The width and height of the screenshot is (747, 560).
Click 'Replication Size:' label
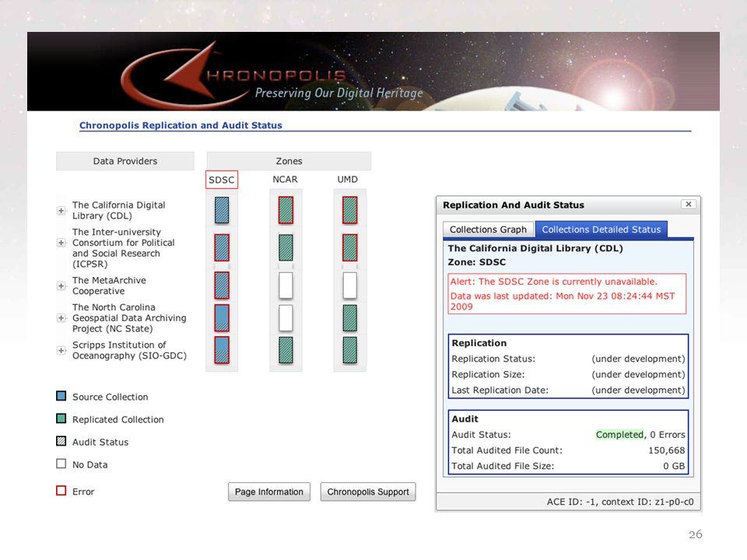coord(489,375)
